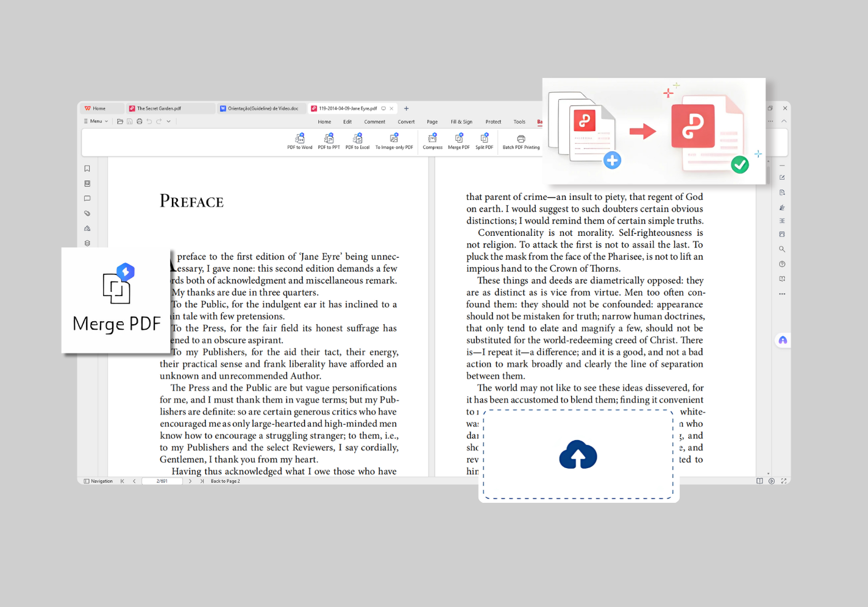Open the AI assistant floating button
The image size is (868, 607).
coord(783,340)
